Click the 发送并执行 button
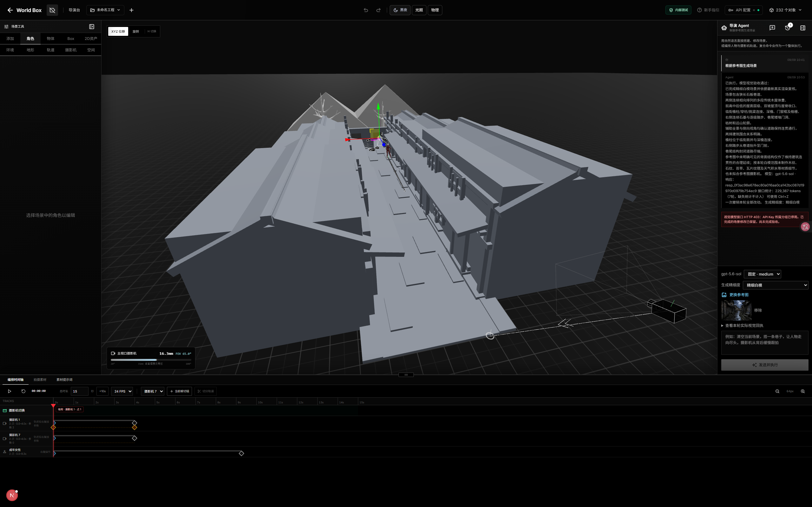Image resolution: width=812 pixels, height=507 pixels. click(765, 365)
